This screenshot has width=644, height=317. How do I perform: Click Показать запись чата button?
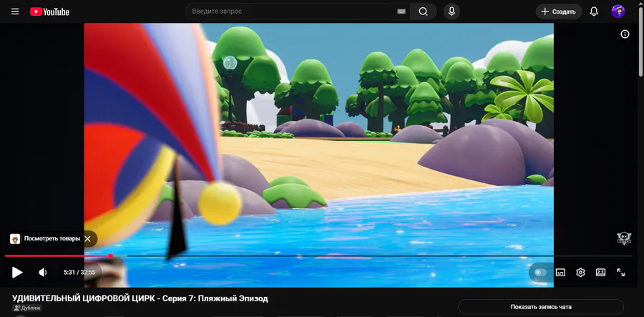click(541, 307)
